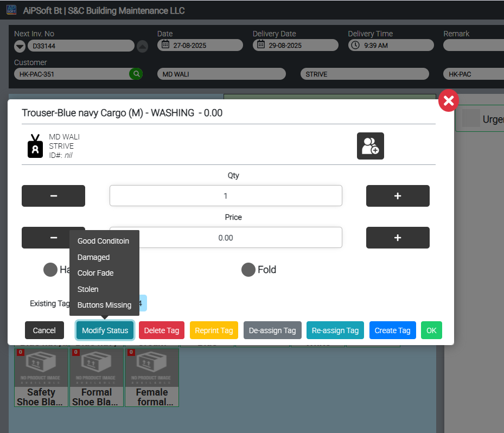Image resolution: width=504 pixels, height=433 pixels.
Task: Increase quantity with the plus button
Action: pos(398,196)
